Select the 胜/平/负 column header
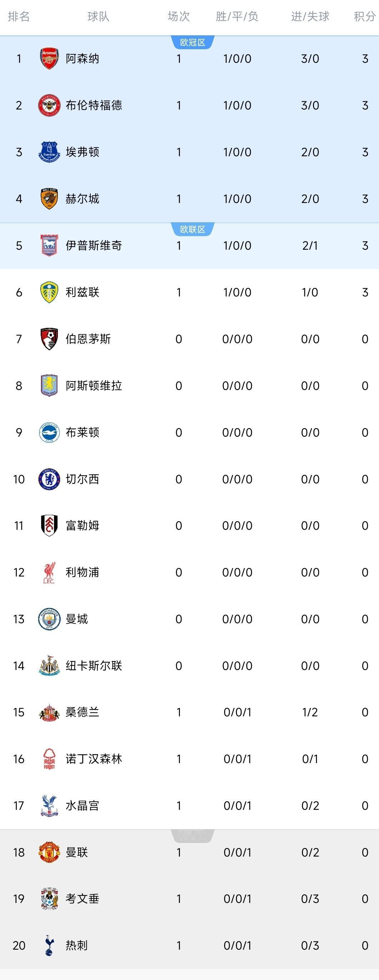Viewport: 379px width, 980px height. 237,16
